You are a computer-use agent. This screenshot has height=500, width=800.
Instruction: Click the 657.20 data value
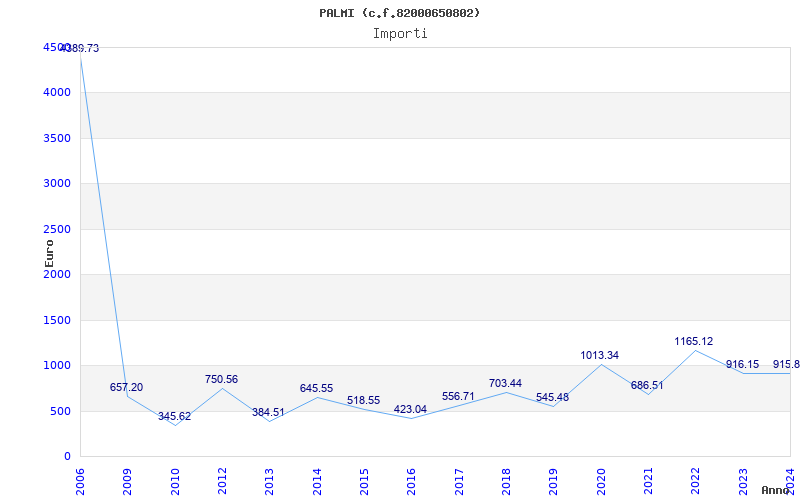pos(127,387)
